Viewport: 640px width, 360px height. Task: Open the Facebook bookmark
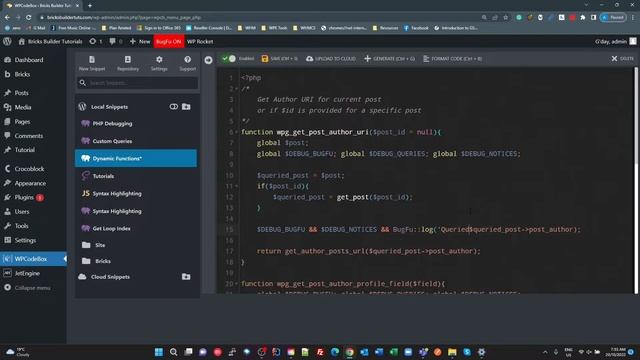point(416,28)
